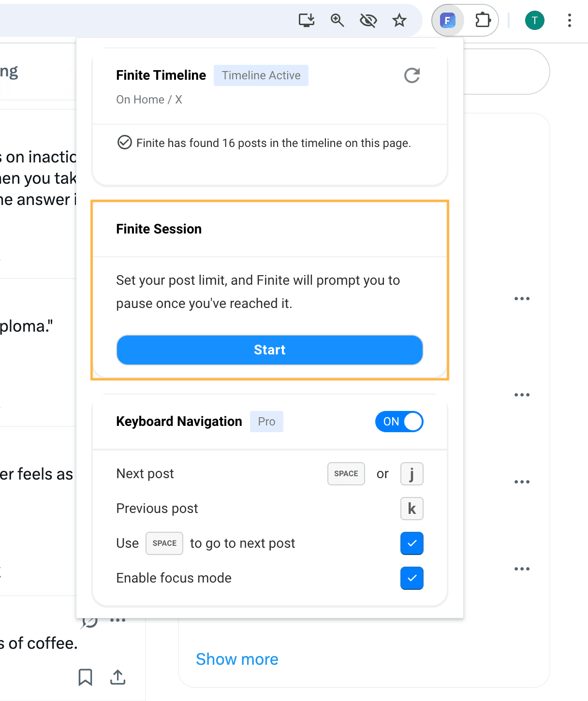The height and width of the screenshot is (701, 588).
Task: Open the bottom post's more options menu
Action: pyautogui.click(x=522, y=569)
